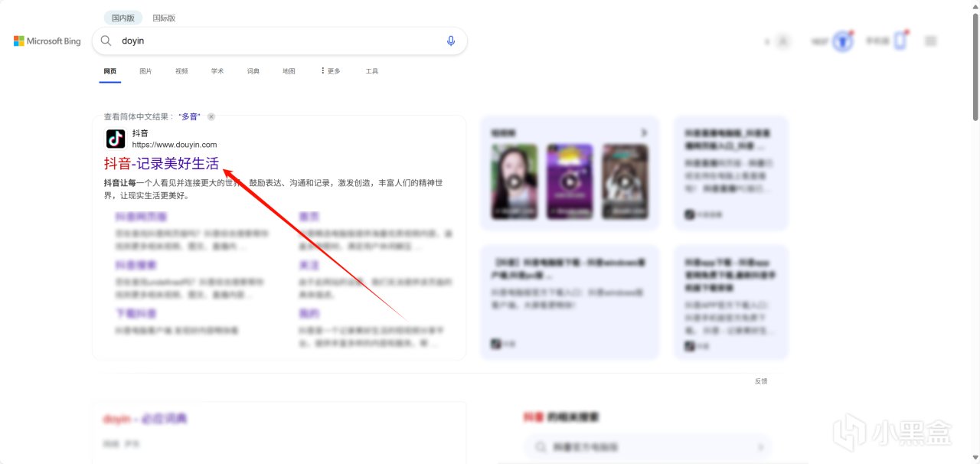The height and width of the screenshot is (464, 980).
Task: Click the https://www.douyin.com URL text
Action: coord(175,145)
